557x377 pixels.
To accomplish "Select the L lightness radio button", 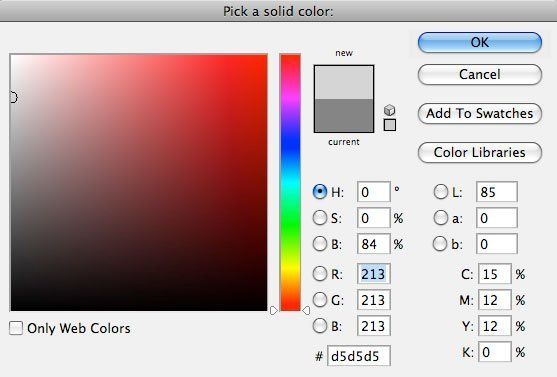I will [x=440, y=192].
